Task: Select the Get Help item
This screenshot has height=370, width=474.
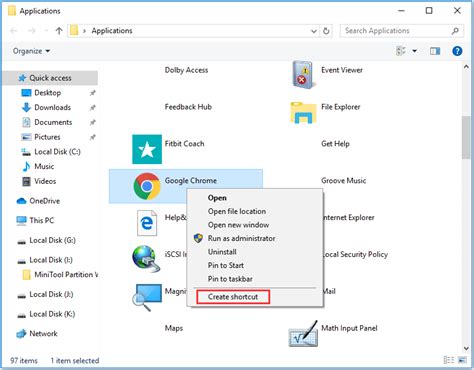Action: 335,144
